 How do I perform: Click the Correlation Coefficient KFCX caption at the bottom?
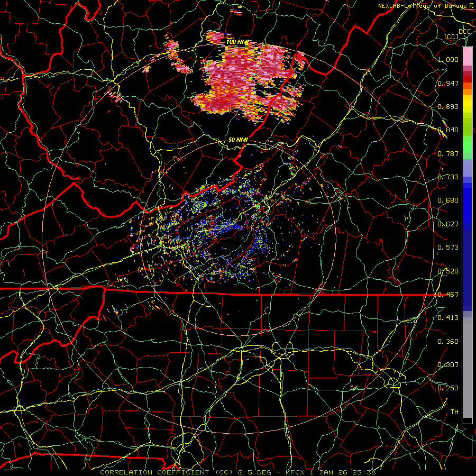click(238, 472)
